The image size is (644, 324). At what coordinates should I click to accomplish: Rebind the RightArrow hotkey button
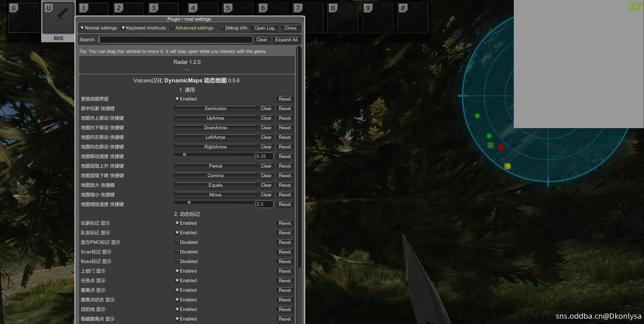216,147
